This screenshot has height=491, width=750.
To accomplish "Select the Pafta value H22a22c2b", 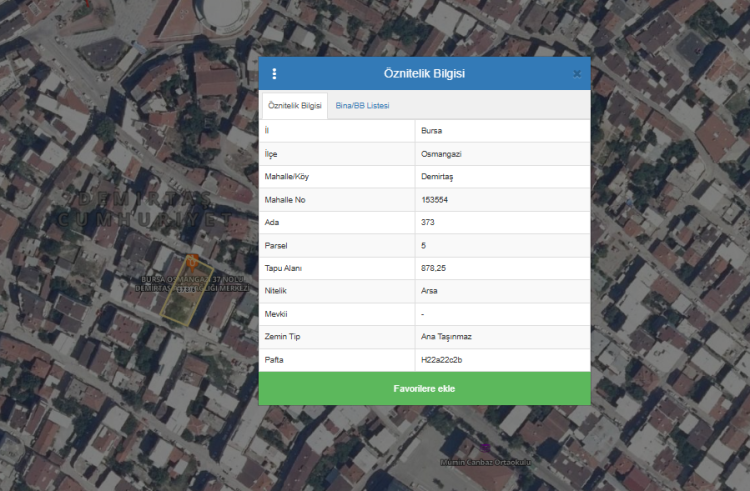I will [442, 359].
